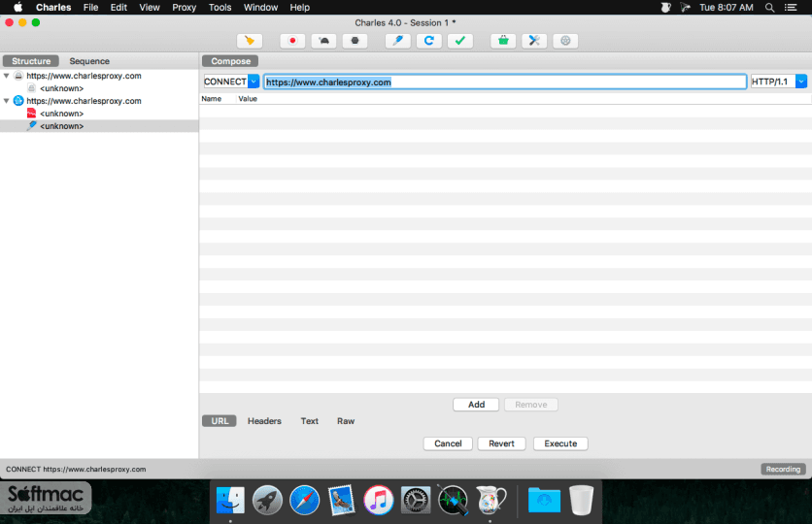The width and height of the screenshot is (812, 524).
Task: Open the Window menu
Action: (x=260, y=7)
